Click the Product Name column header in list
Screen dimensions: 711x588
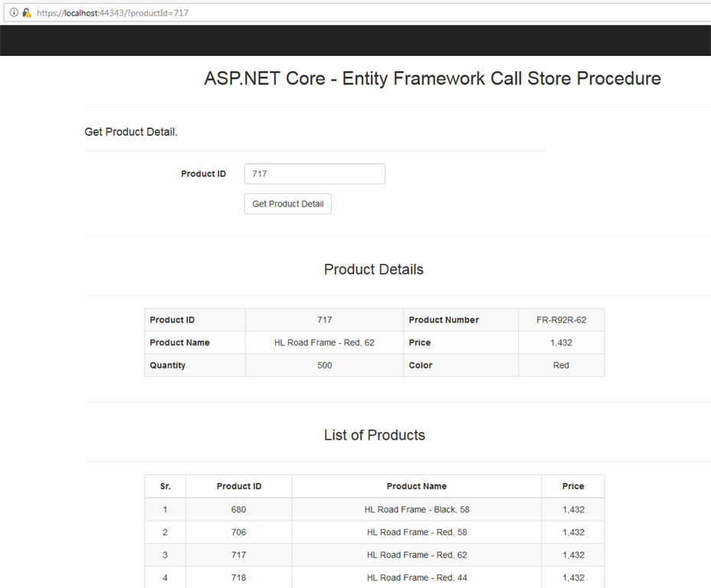[416, 486]
